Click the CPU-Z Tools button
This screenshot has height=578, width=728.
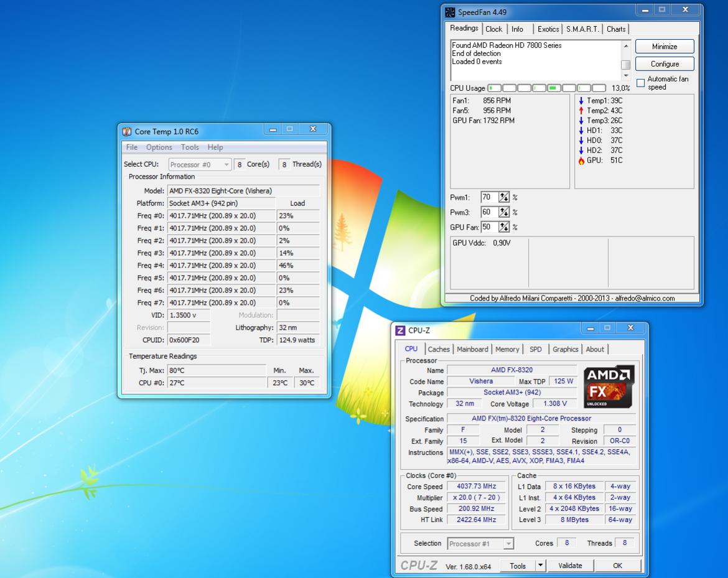pos(517,566)
